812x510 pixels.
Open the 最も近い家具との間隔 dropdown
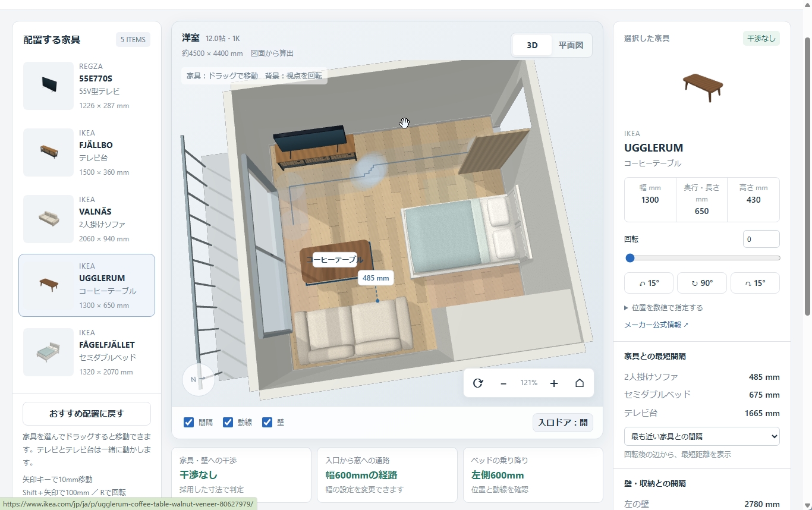pos(702,436)
